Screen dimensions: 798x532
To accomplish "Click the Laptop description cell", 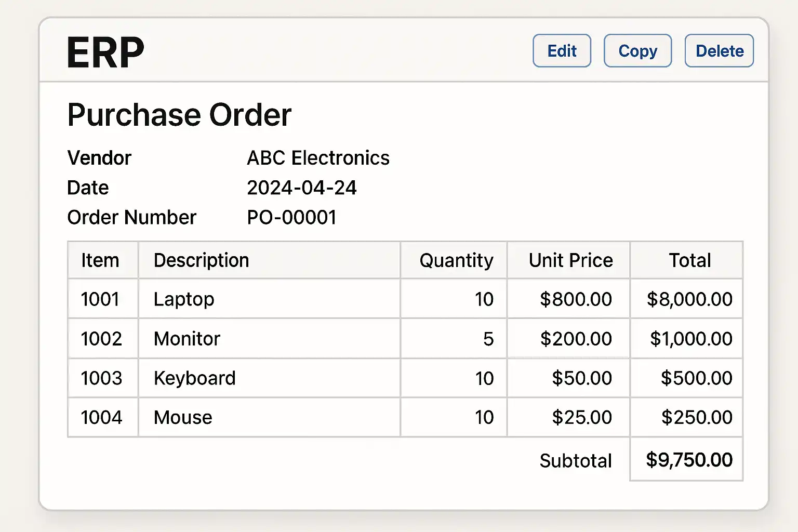I will pos(184,299).
